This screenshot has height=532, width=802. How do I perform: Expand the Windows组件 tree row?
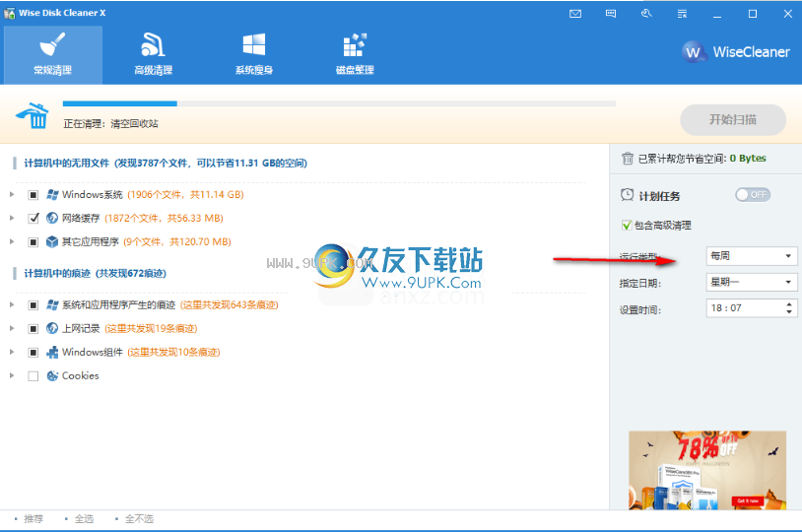coord(12,352)
